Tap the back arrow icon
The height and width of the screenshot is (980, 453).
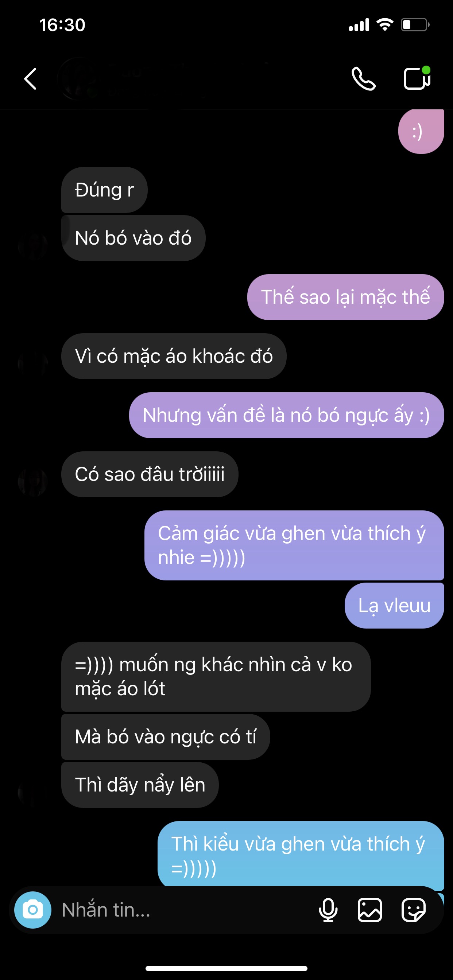click(x=30, y=79)
